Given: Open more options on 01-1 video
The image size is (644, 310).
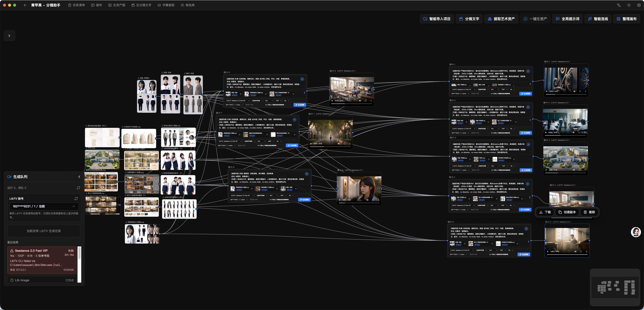Looking at the screenshot, I should 586,91.
